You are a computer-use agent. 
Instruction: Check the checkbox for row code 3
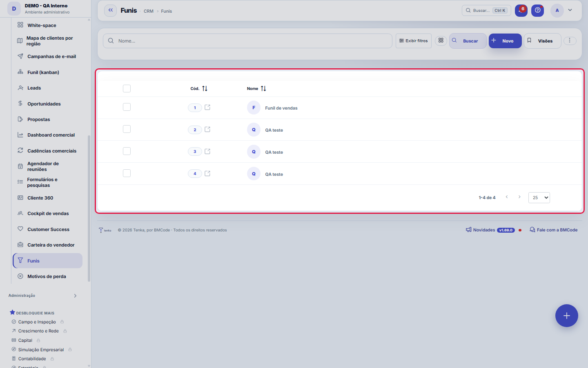127,151
